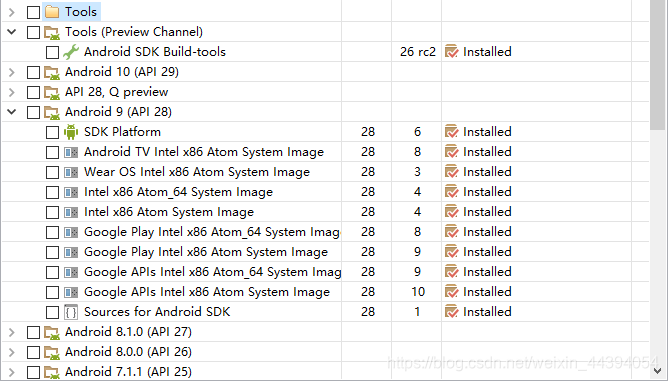Click the Tools folder icon
Viewport: 668px width, 381px height.
click(x=52, y=12)
